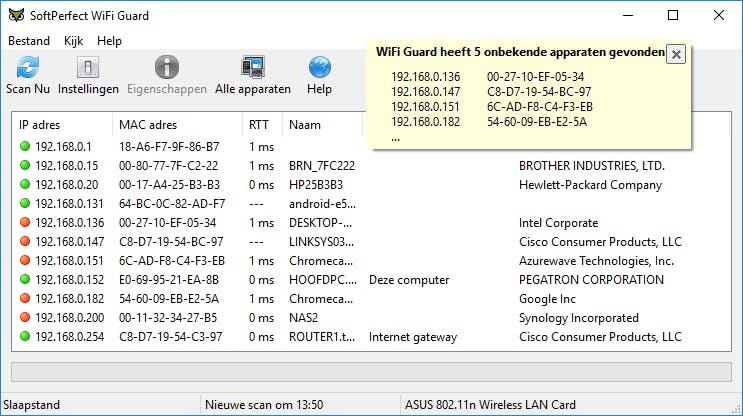
Task: Open the Help menu in the menu bar
Action: pyautogui.click(x=109, y=41)
